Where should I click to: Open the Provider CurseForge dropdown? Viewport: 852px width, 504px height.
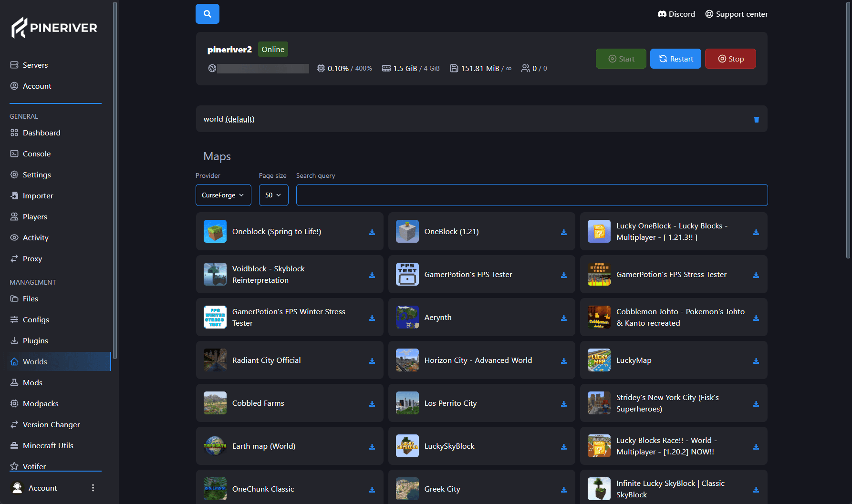pos(223,195)
